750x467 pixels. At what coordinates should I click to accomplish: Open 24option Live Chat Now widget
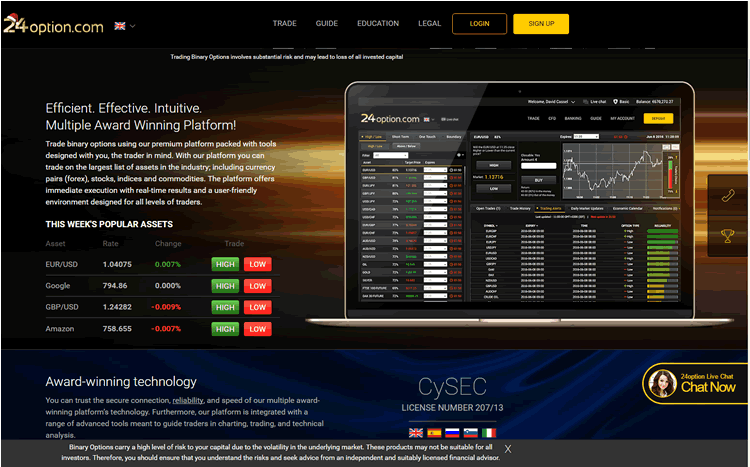coord(696,383)
